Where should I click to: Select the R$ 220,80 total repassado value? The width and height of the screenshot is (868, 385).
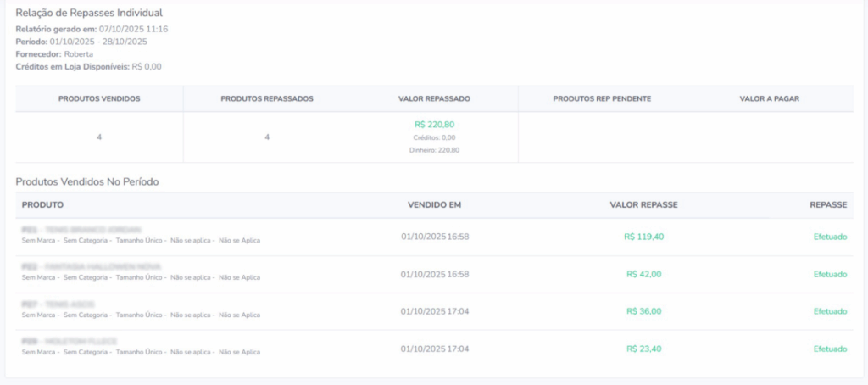(434, 124)
